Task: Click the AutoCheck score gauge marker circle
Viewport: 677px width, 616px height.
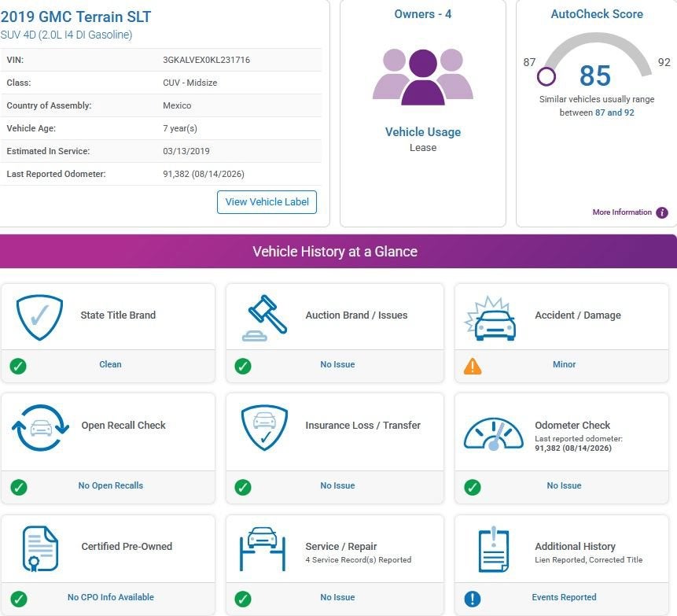Action: click(546, 76)
